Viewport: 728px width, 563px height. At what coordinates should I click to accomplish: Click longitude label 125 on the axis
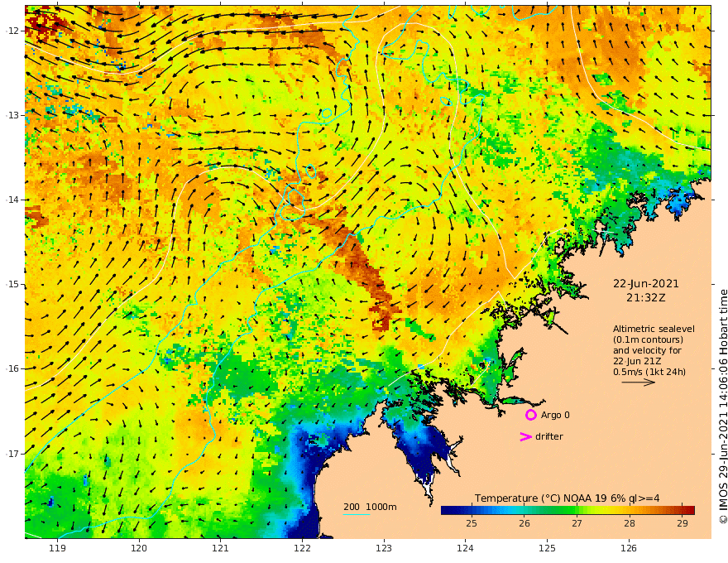click(547, 548)
